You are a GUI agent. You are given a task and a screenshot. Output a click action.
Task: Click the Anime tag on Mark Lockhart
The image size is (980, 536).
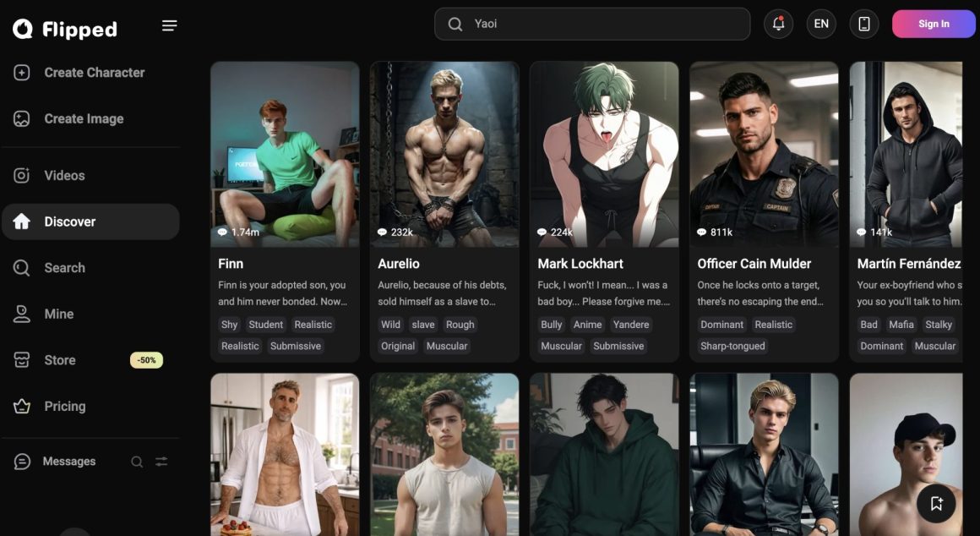(x=587, y=325)
